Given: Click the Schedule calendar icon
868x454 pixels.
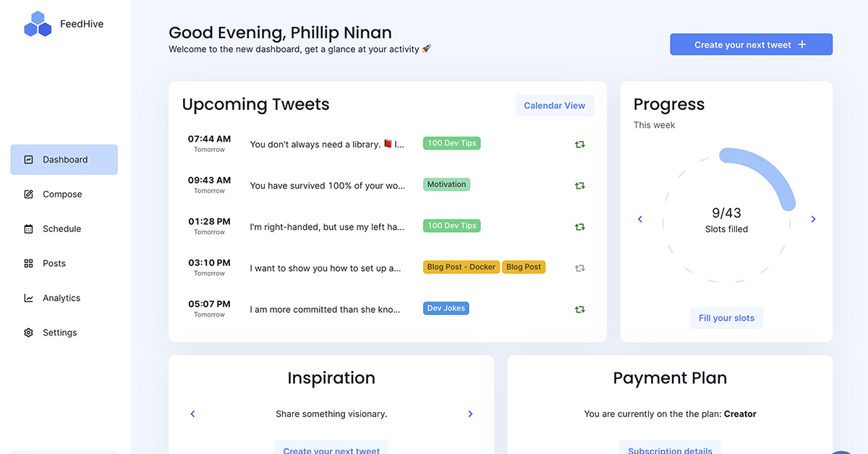Looking at the screenshot, I should (x=29, y=229).
